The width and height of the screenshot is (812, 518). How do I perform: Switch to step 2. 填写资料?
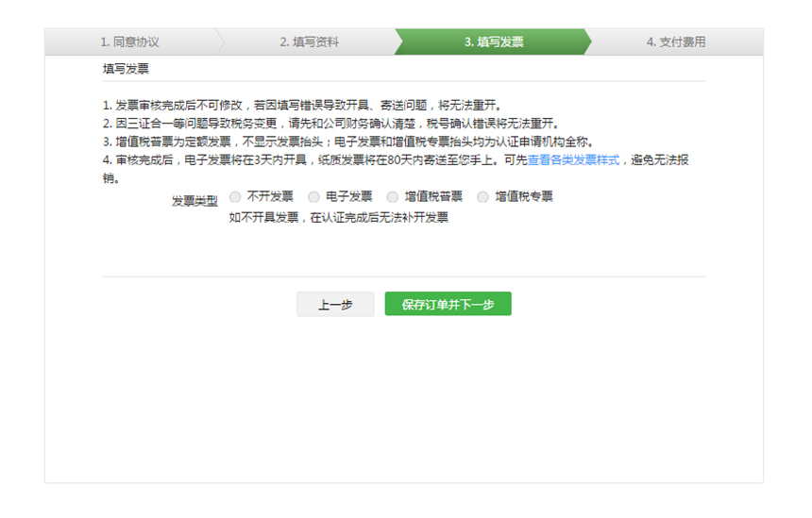click(309, 42)
